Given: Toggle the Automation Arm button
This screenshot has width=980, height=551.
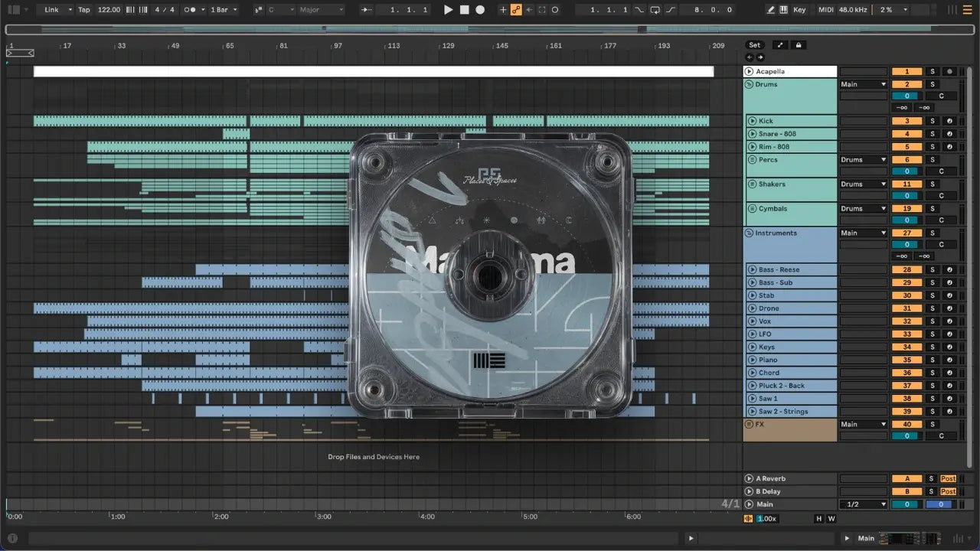Looking at the screenshot, I should pyautogui.click(x=516, y=10).
